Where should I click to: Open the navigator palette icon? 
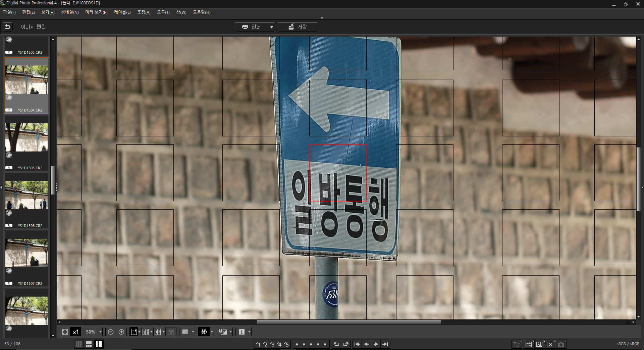pyautogui.click(x=550, y=344)
